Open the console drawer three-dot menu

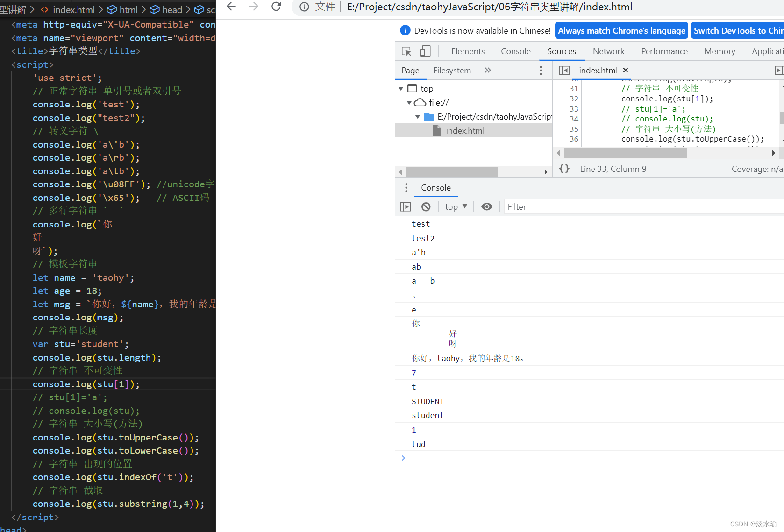pos(406,188)
